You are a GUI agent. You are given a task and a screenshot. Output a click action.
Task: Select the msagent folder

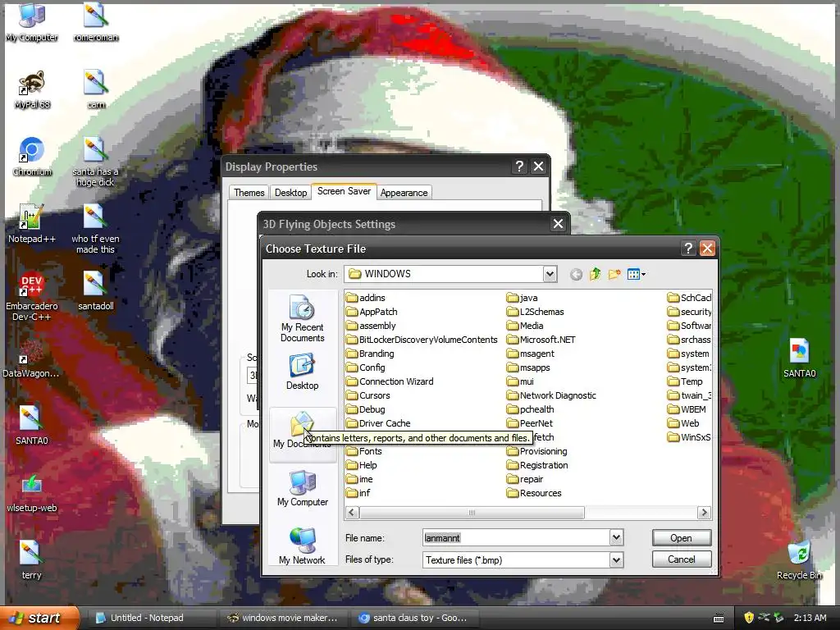pyautogui.click(x=531, y=354)
